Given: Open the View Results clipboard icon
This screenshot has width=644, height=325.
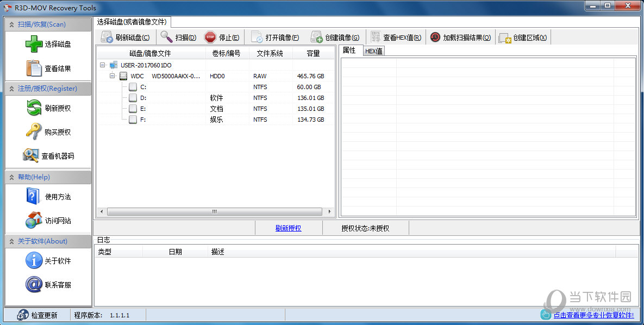Looking at the screenshot, I should click(x=34, y=68).
